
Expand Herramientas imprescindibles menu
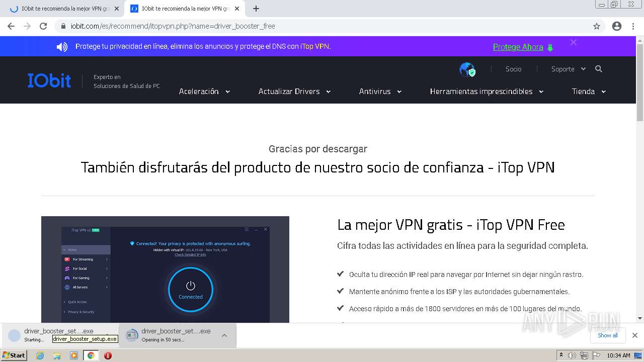coord(487,92)
